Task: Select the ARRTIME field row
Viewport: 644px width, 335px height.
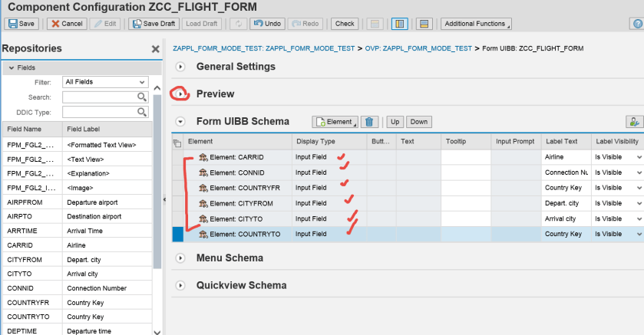Action: click(78, 231)
